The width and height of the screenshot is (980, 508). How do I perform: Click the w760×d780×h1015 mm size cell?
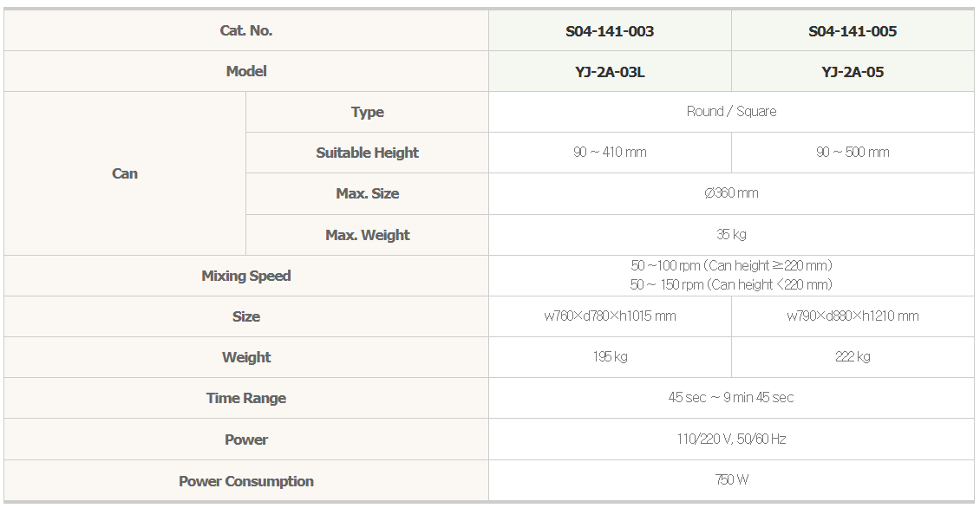(x=610, y=316)
